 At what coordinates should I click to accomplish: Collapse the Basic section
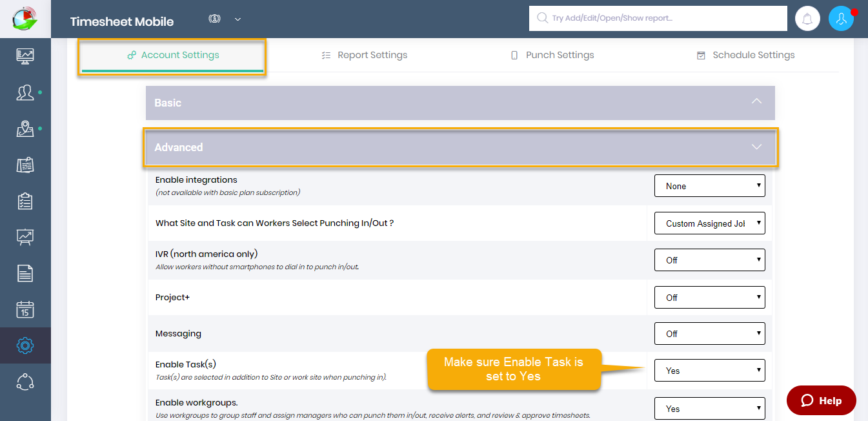click(x=460, y=103)
